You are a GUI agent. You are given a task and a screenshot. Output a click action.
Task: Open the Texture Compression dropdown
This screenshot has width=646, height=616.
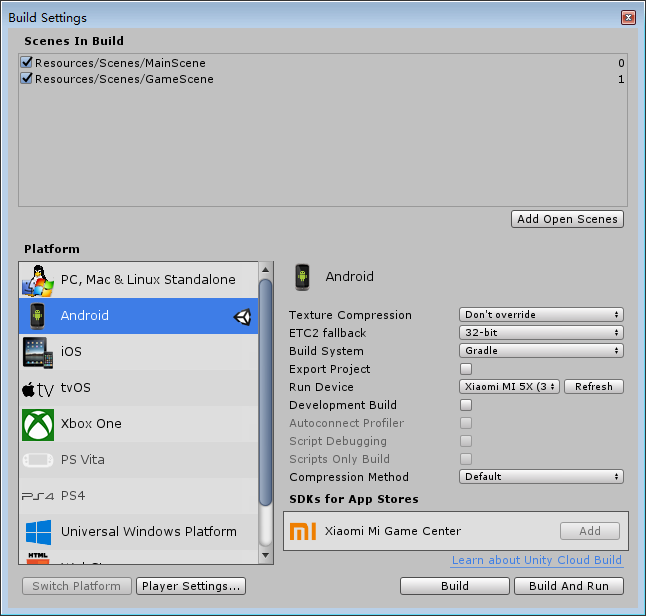tap(541, 315)
